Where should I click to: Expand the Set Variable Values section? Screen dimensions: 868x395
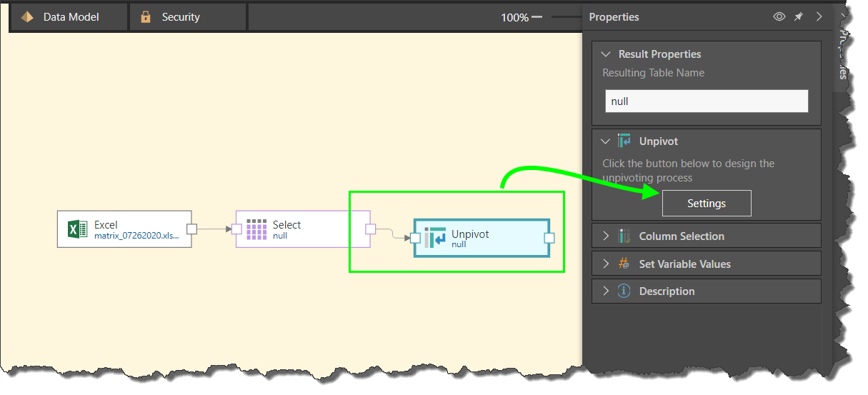tap(607, 264)
